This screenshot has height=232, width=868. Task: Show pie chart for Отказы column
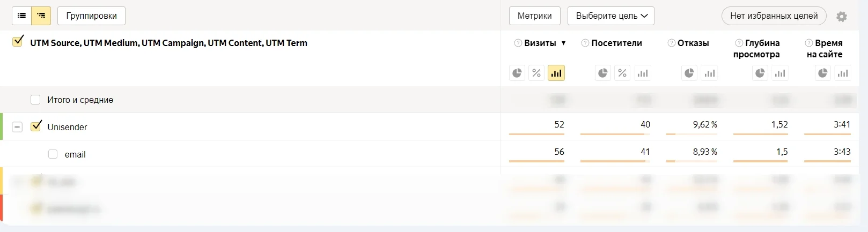[x=689, y=73]
